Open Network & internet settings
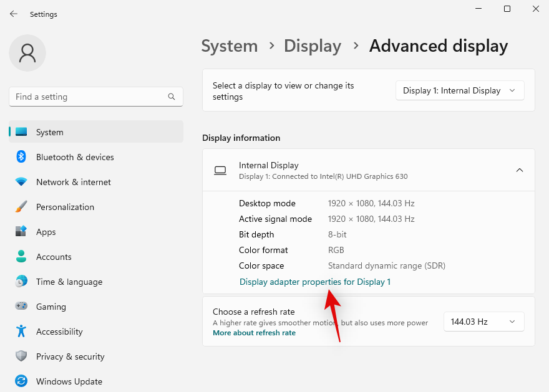Viewport: 549px width, 392px height. click(73, 182)
